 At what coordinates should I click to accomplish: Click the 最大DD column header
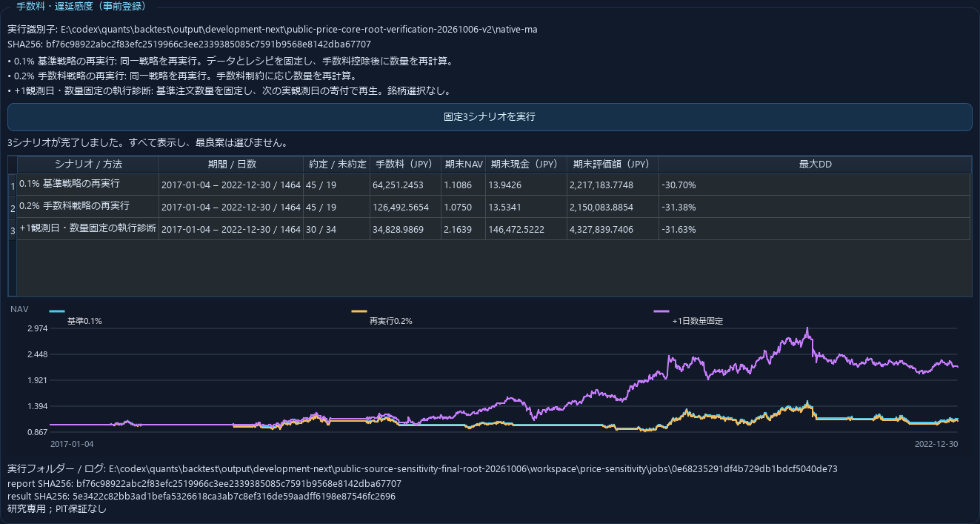tap(815, 165)
